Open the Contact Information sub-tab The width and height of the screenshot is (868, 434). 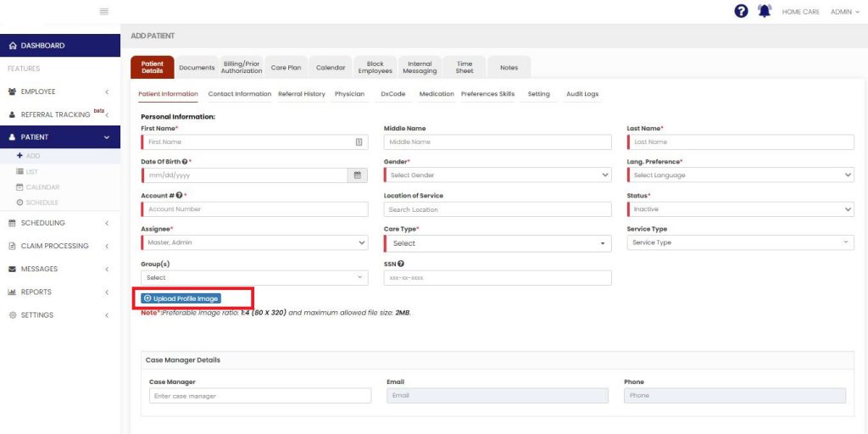click(x=240, y=94)
